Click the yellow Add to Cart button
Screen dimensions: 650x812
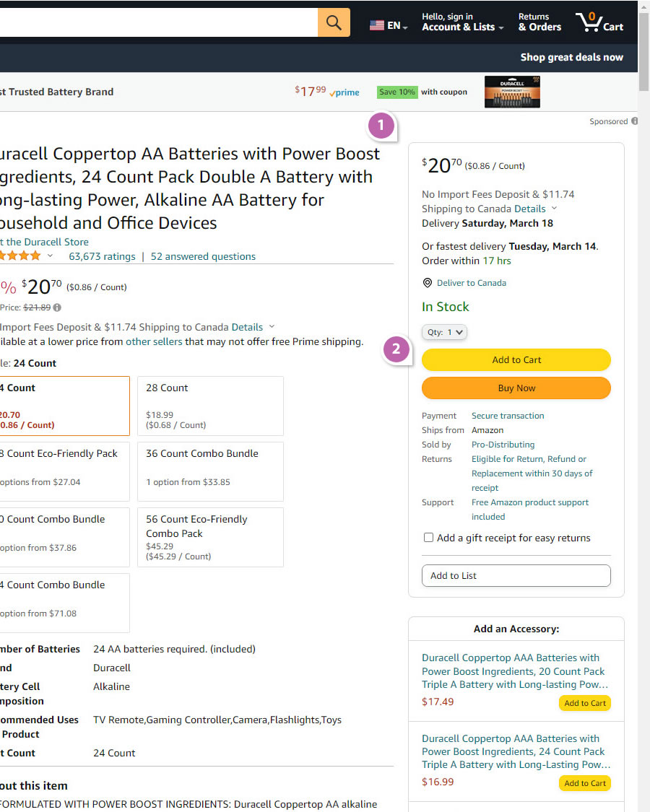(516, 359)
